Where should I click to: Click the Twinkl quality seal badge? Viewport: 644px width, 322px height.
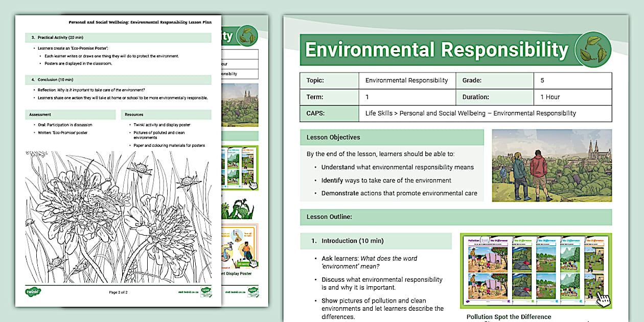click(x=205, y=292)
